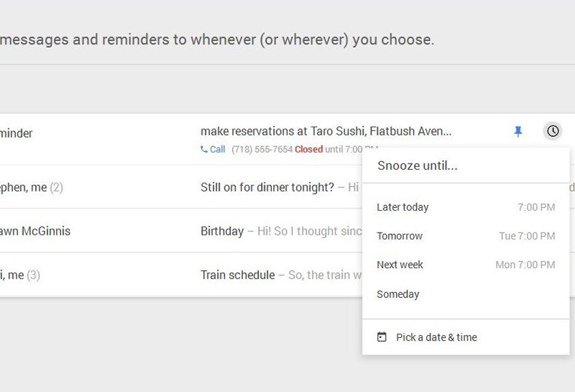Pin the Taro Sushi reminder
Viewport: 575px width, 392px height.
(x=518, y=131)
